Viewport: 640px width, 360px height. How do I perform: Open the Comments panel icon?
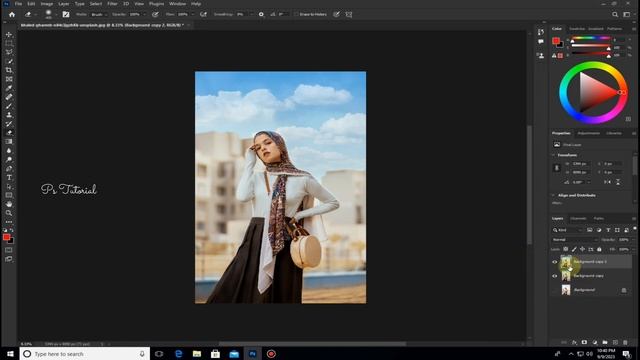(541, 42)
